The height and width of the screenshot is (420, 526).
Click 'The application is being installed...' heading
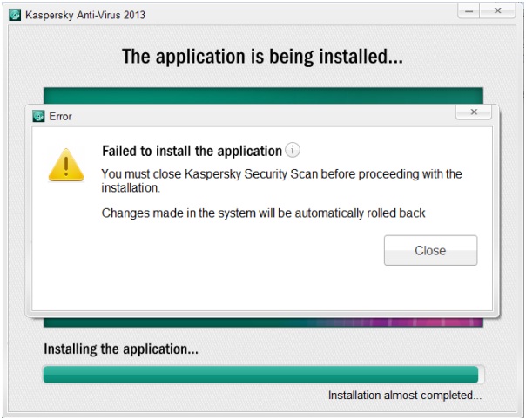(262, 58)
